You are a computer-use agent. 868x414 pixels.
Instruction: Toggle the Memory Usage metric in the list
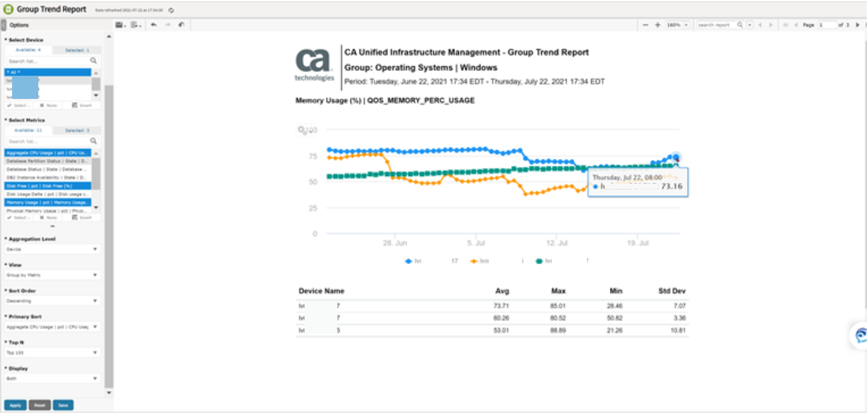coord(48,202)
